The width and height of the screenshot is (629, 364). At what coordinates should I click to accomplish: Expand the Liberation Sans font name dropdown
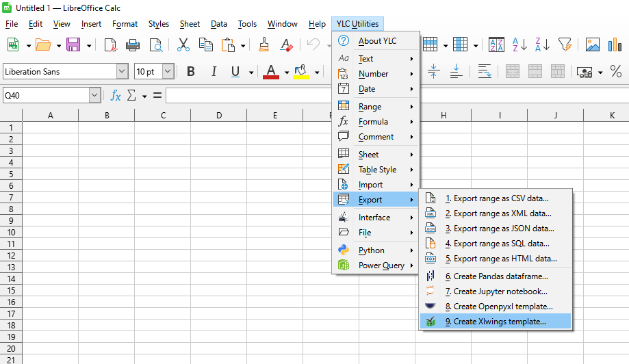click(122, 72)
